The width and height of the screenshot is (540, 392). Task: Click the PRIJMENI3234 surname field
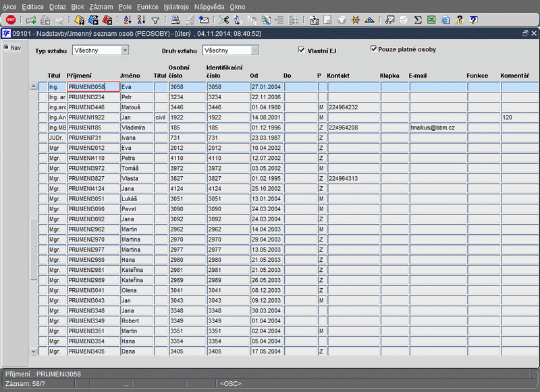coord(93,97)
